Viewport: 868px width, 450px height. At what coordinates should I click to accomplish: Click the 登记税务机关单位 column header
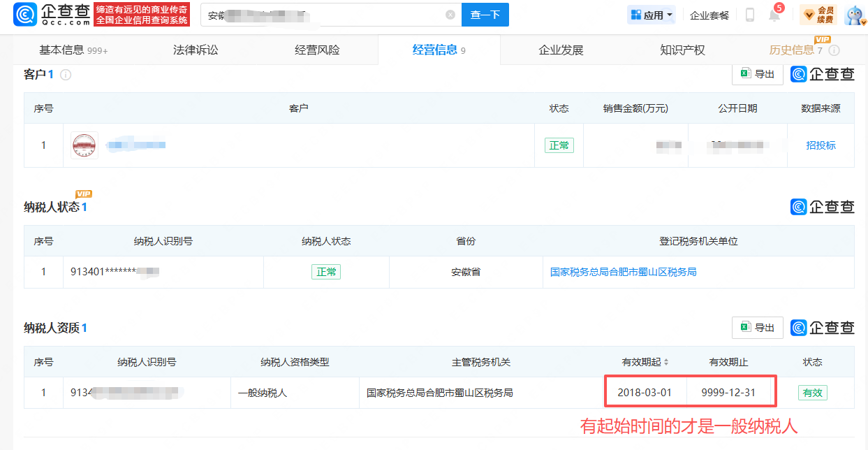(x=698, y=241)
